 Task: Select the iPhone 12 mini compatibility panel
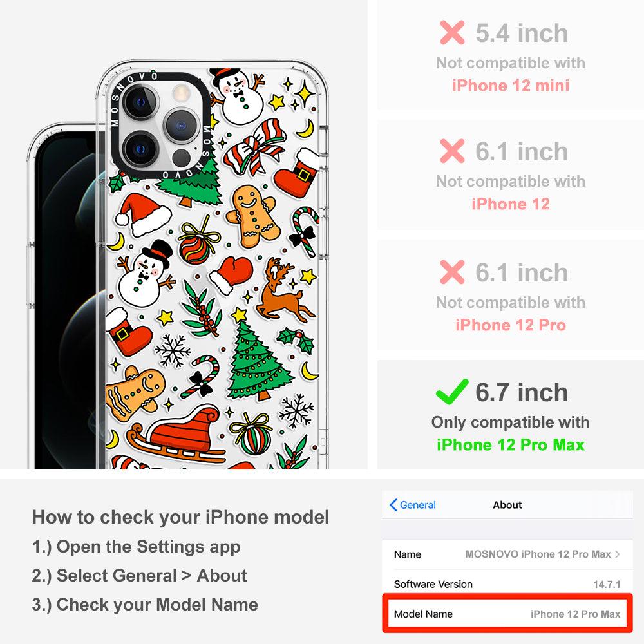click(x=510, y=56)
